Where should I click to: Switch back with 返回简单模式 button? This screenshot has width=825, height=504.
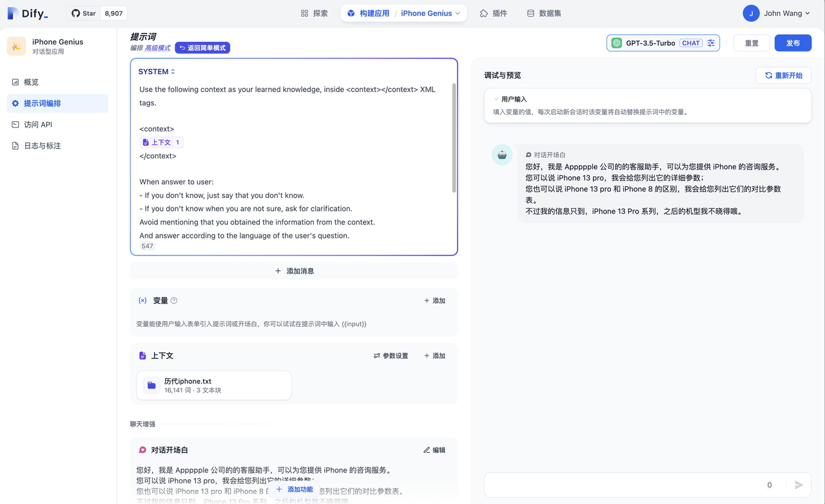click(x=202, y=48)
